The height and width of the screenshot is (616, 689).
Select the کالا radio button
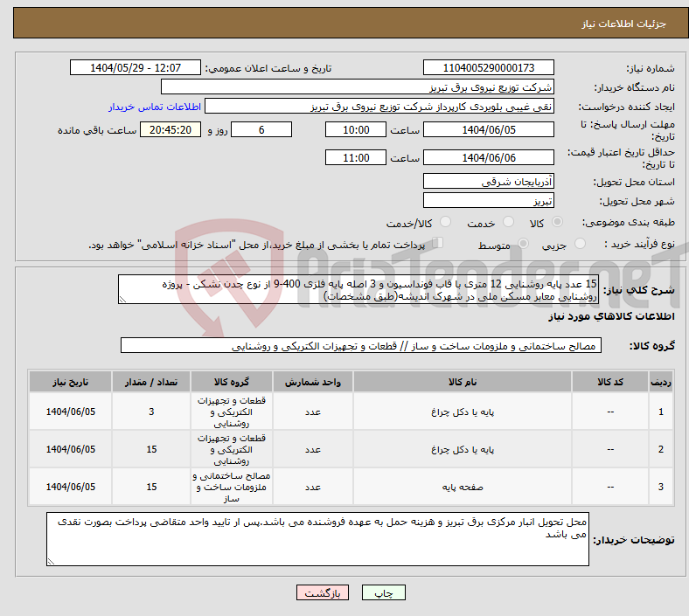tap(557, 222)
